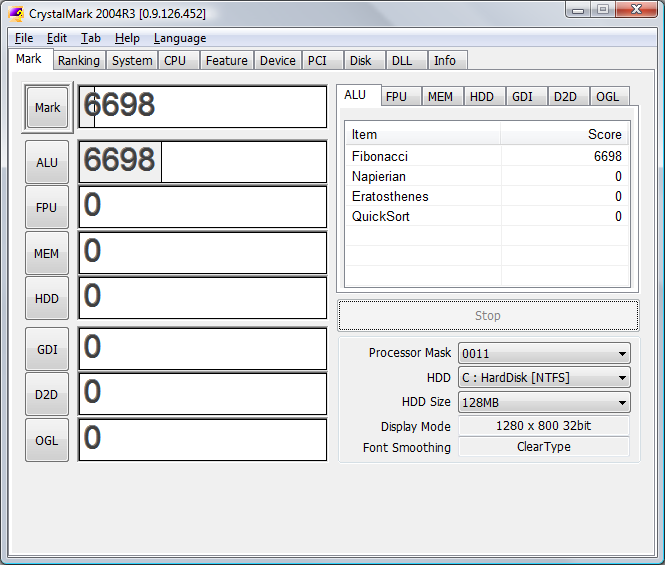
Task: Select the ALU results tab
Action: click(359, 95)
